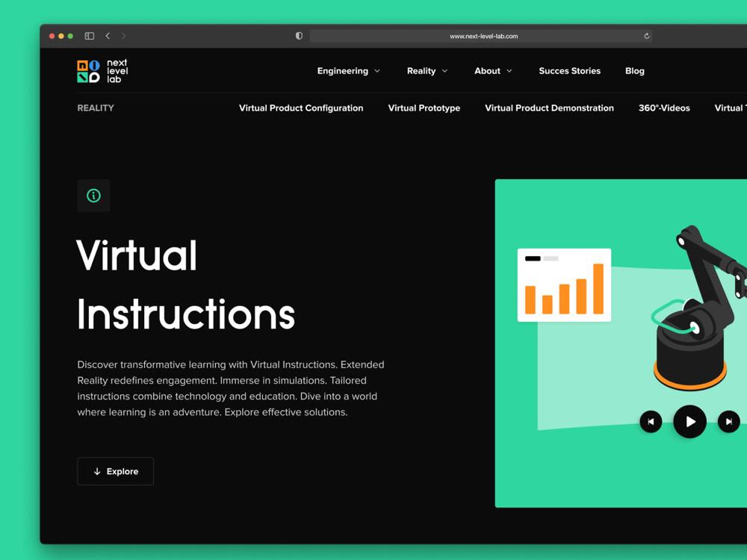
Task: Click the REALITY section label
Action: pyautogui.click(x=96, y=108)
